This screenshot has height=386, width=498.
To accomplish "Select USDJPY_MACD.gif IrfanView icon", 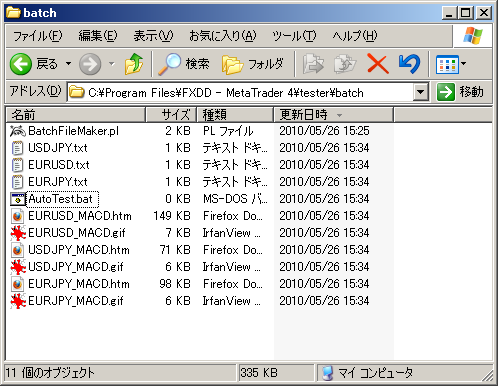I will 18,267.
